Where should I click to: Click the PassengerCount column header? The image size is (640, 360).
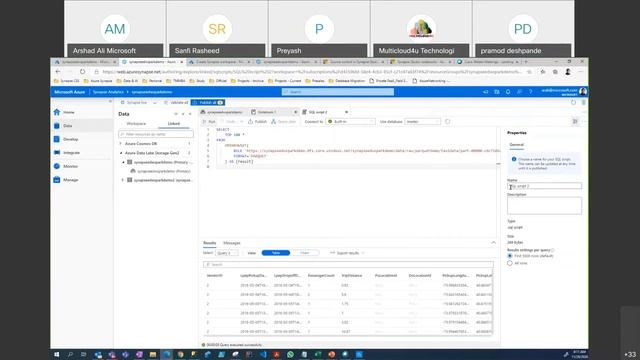tap(321, 276)
